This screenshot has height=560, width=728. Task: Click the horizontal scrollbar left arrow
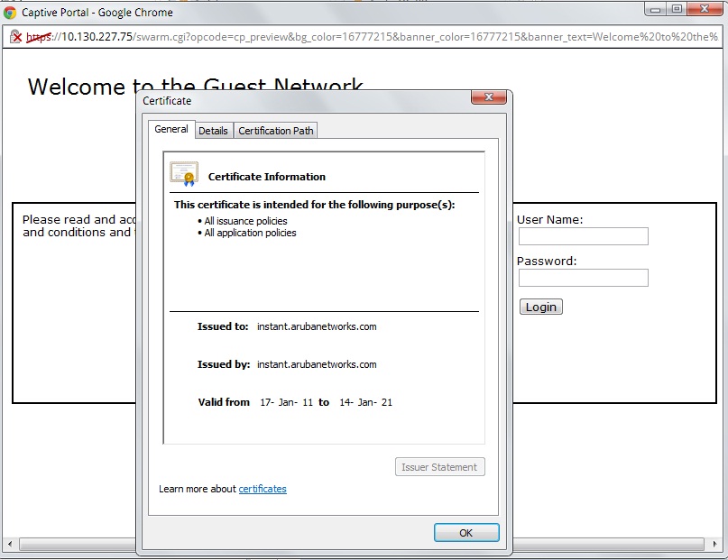[10, 543]
